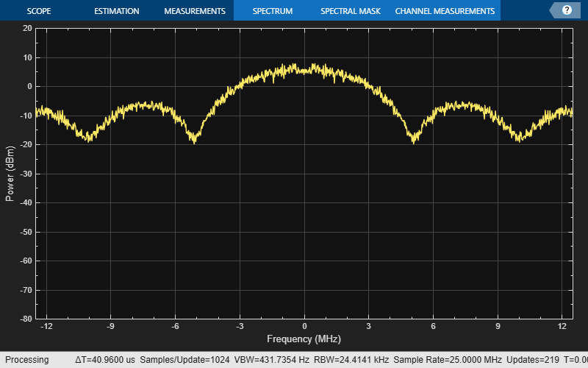Open the help question mark icon
The image size is (588, 368).
point(567,10)
